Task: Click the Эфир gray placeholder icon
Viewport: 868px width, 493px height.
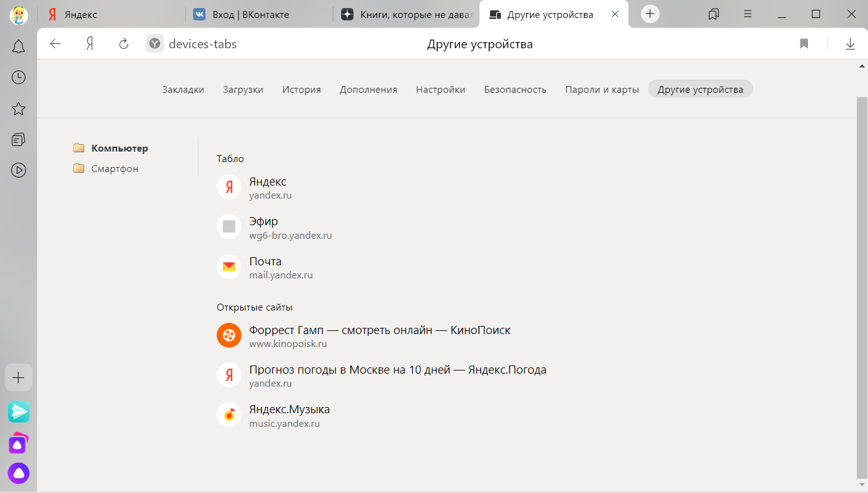Action: coord(229,226)
